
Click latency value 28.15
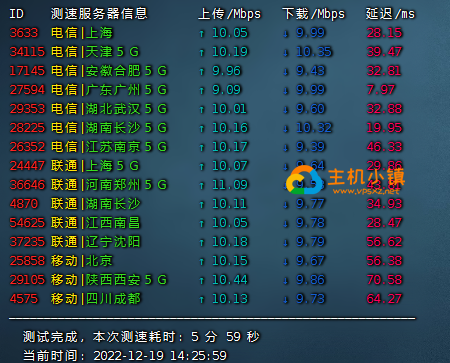point(384,33)
